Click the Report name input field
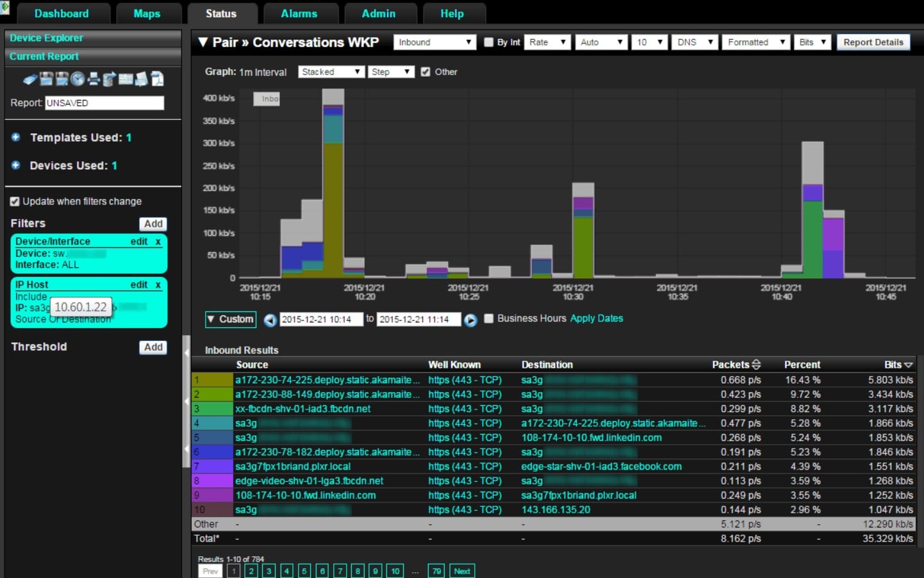The width and height of the screenshot is (924, 578). pyautogui.click(x=104, y=103)
